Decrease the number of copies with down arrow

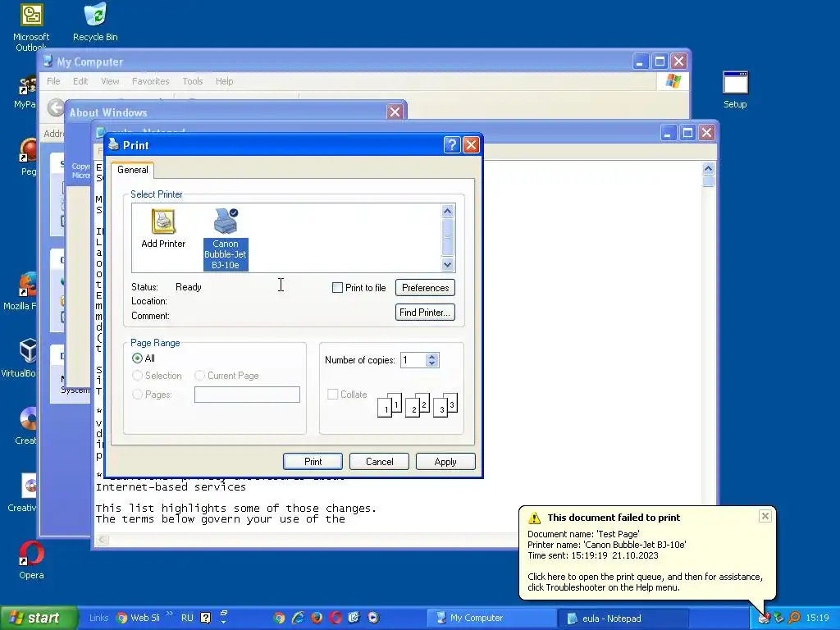(431, 363)
